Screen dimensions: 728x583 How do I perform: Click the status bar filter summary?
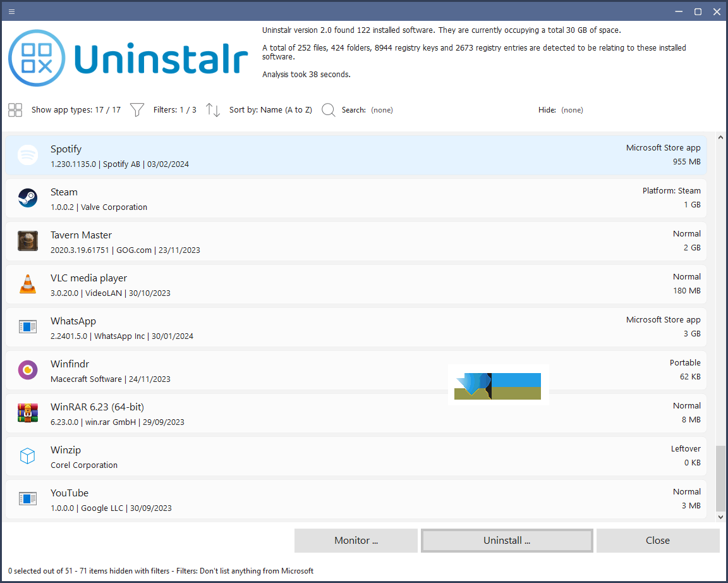[x=161, y=571]
